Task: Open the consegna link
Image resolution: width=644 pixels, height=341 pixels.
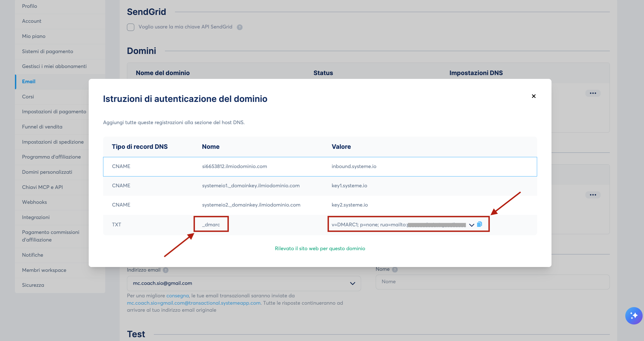Action: [178, 296]
